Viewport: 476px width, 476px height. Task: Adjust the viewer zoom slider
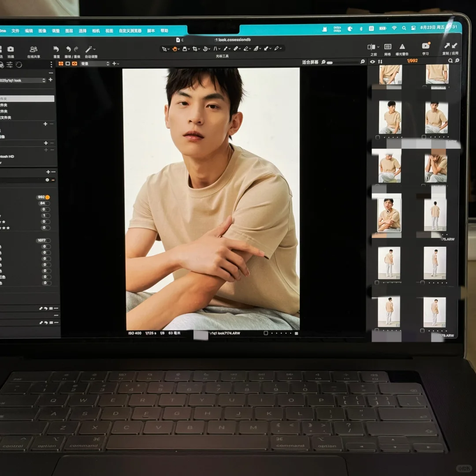343,63
